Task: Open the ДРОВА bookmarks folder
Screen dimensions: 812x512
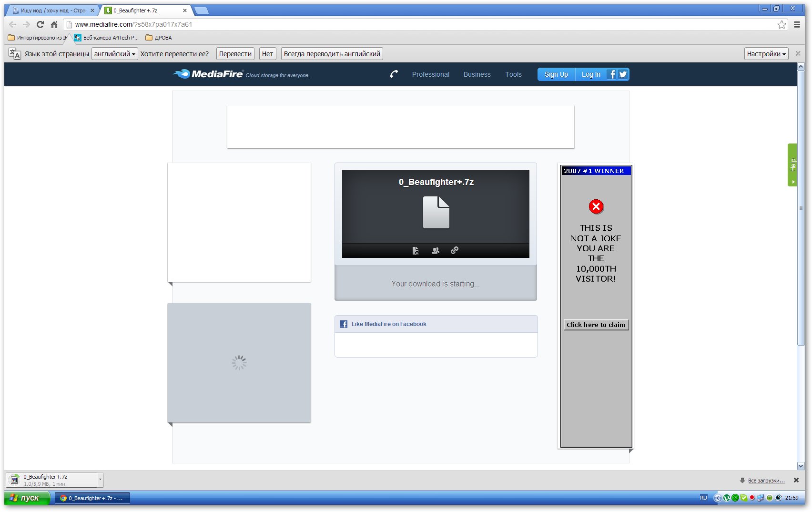Action: [x=159, y=38]
